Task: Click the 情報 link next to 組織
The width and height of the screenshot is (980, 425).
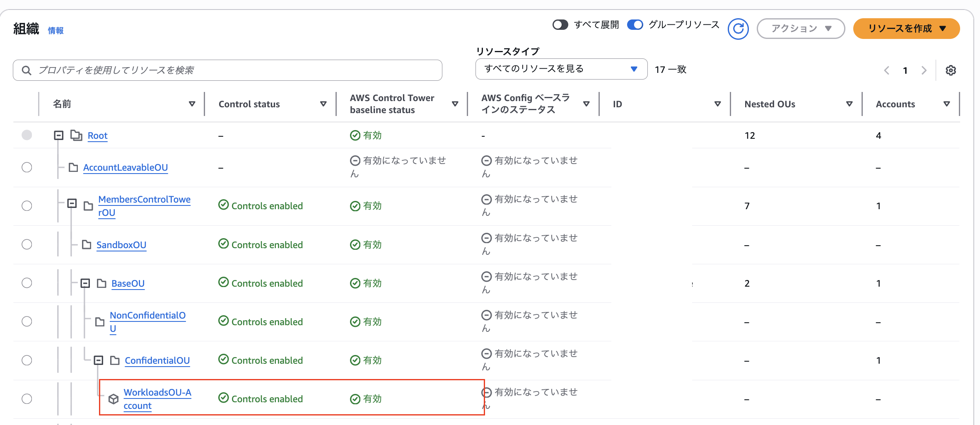Action: pos(56,30)
